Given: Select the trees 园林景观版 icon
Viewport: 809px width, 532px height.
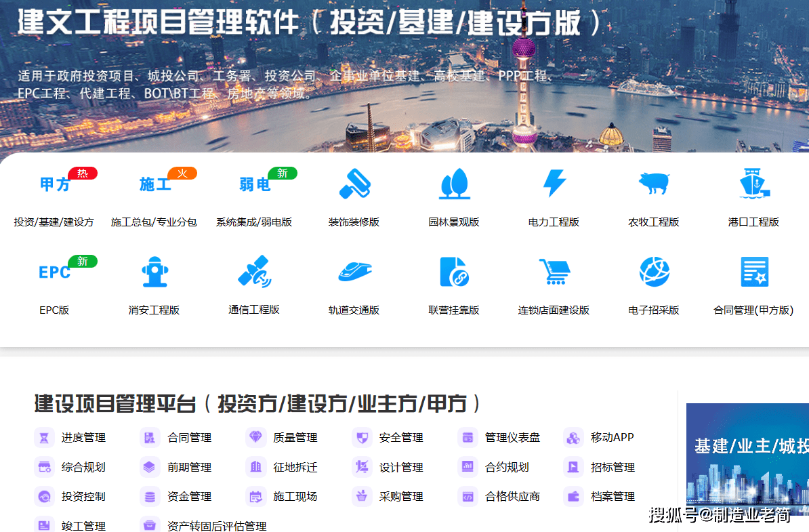Looking at the screenshot, I should [x=454, y=184].
